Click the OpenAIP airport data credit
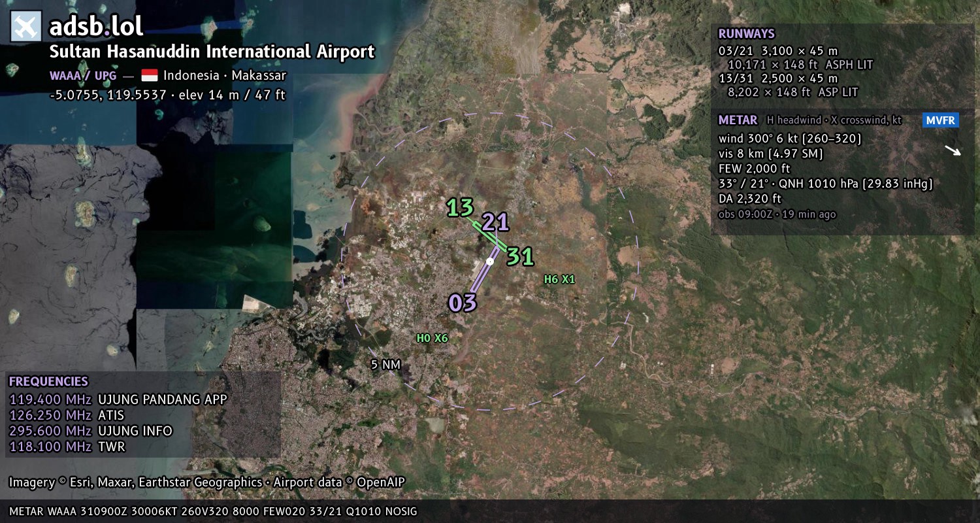Screen dimensions: 980x523 click(x=339, y=482)
